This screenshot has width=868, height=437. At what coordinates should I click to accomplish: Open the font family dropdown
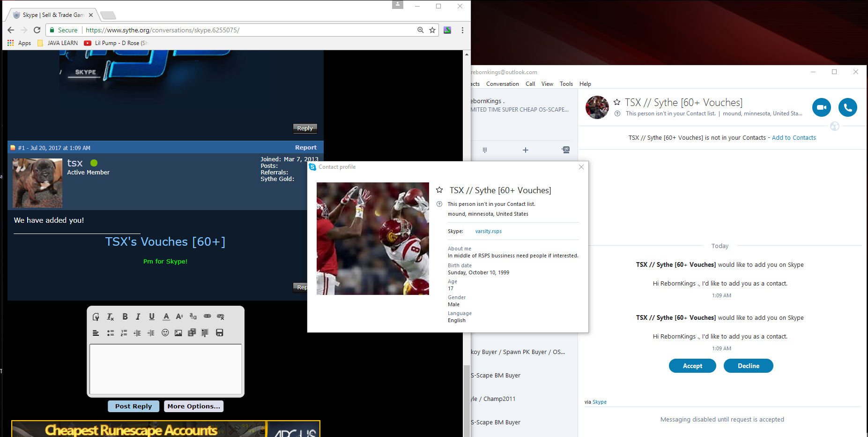pyautogui.click(x=193, y=317)
